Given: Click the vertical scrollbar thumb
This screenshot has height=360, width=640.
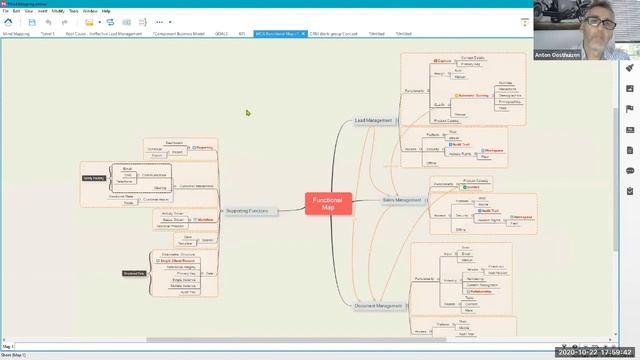Looking at the screenshot, I should pyautogui.click(x=616, y=180).
